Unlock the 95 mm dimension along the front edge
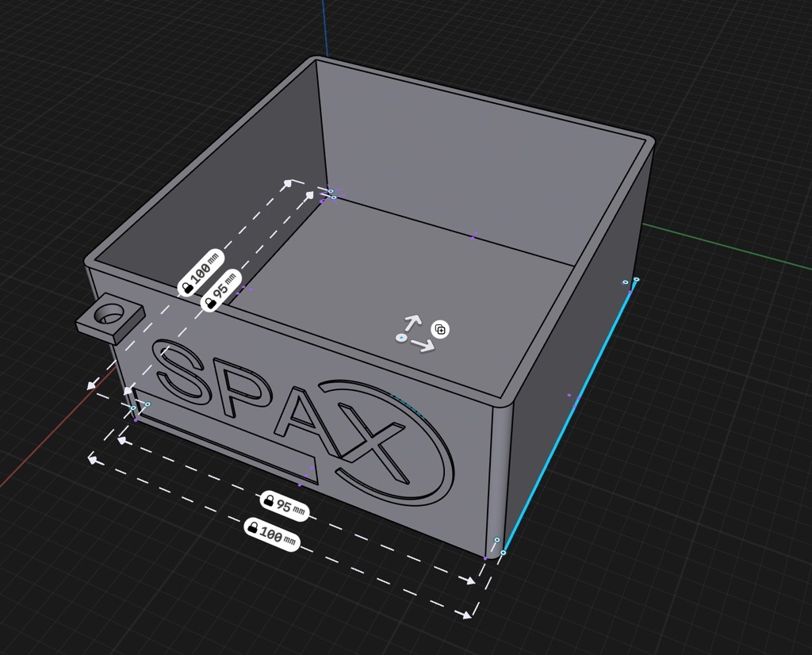This screenshot has width=812, height=655. (269, 500)
